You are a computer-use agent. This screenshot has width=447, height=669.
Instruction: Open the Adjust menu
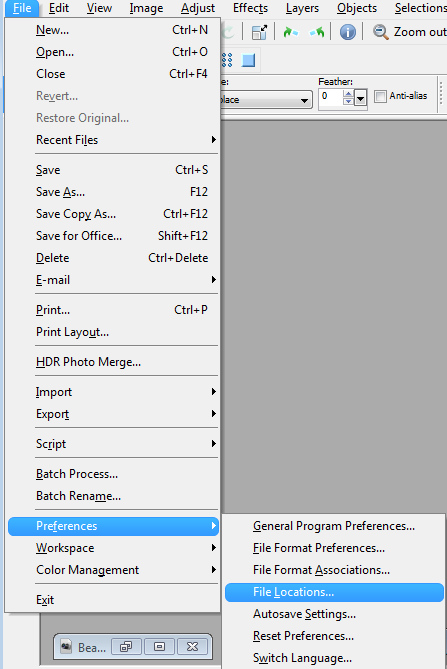[x=197, y=8]
